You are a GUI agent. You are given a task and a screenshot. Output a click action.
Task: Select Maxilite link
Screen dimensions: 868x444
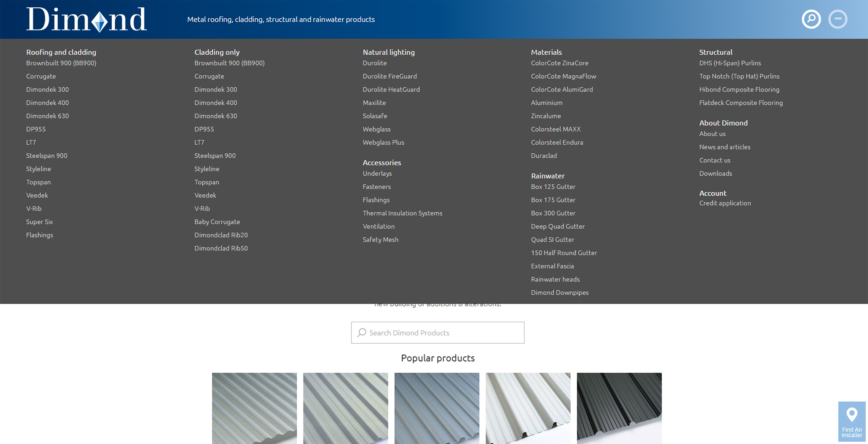(374, 103)
